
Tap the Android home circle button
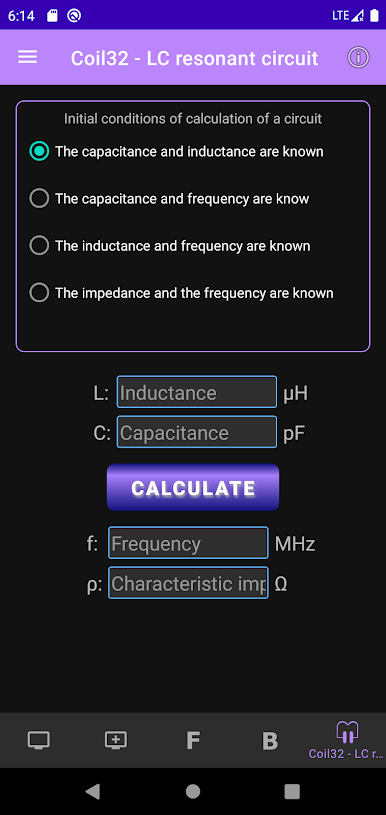pyautogui.click(x=193, y=791)
